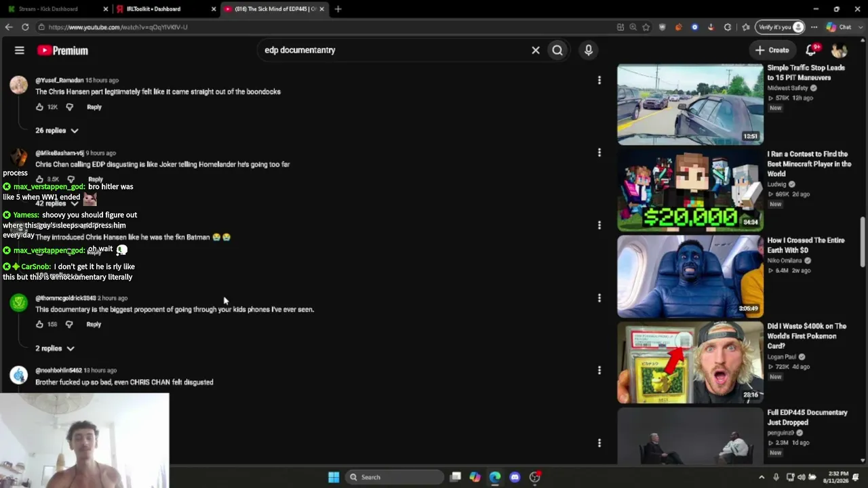Screen dimensions: 868x488
Task: Click comment text about the boondocks
Action: point(158,91)
